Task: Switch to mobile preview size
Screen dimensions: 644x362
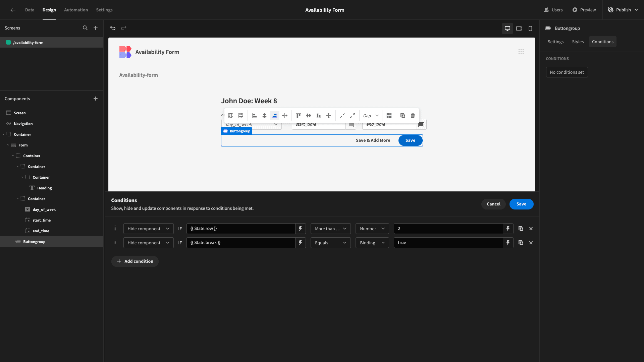Action: [x=530, y=28]
